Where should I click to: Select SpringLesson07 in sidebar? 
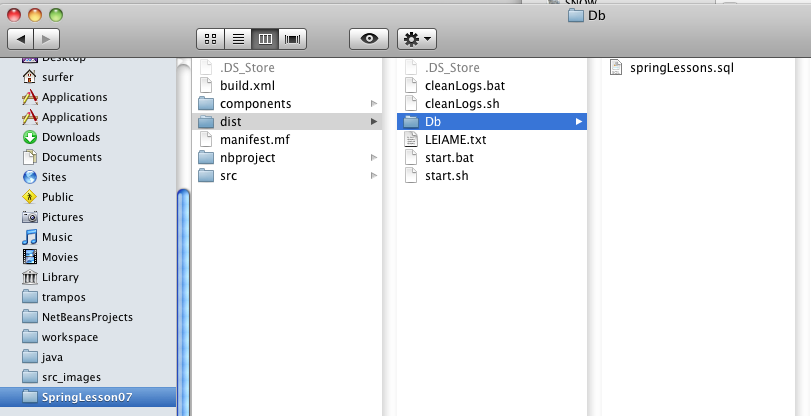[88, 397]
